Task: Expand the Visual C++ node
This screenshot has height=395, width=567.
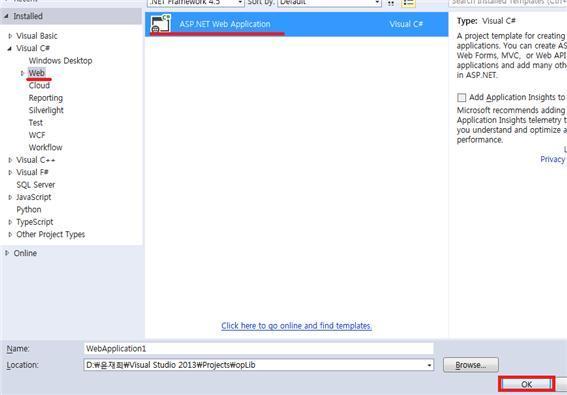Action: tap(10, 160)
